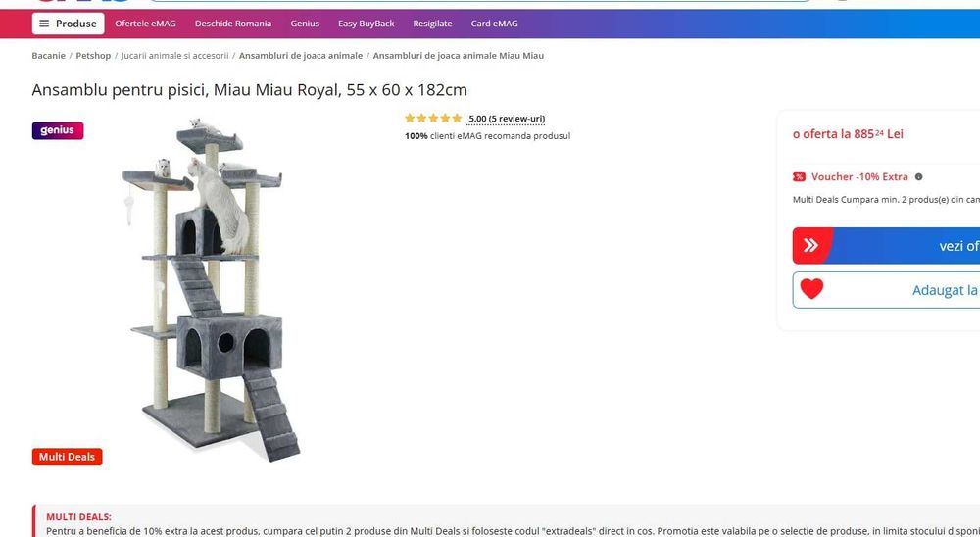Screen dimensions: 980x537
Task: Click the Genius badge on product image
Action: coord(58,130)
